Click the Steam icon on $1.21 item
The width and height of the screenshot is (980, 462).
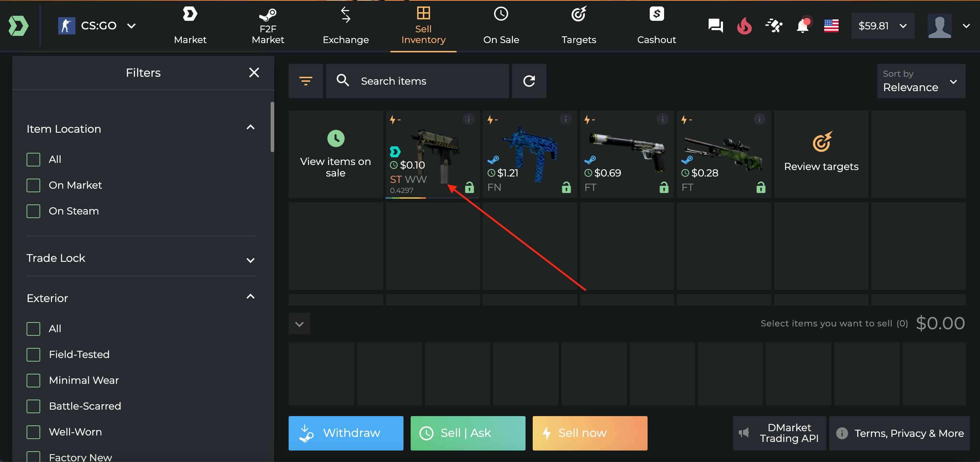click(x=493, y=160)
